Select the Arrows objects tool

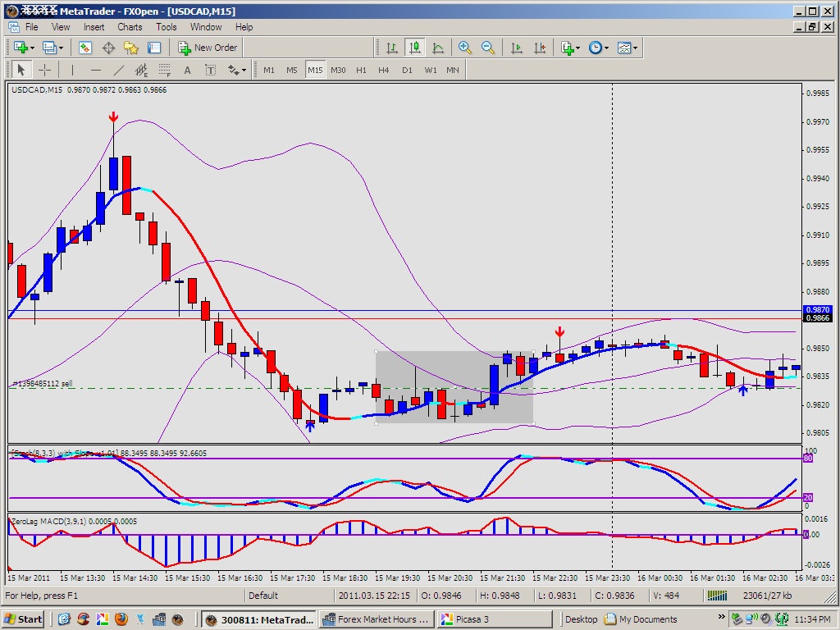pos(234,70)
